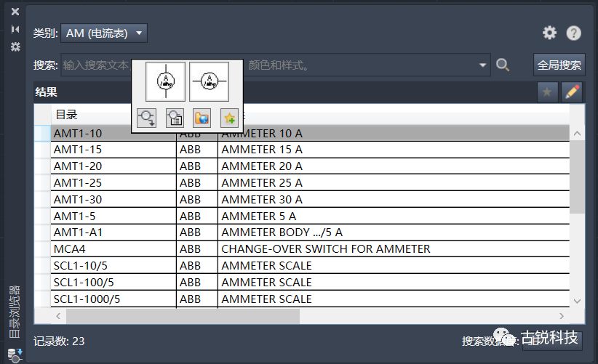Click the symbol list magnifier icon
Screen dimensions: 598x364
[x=175, y=118]
